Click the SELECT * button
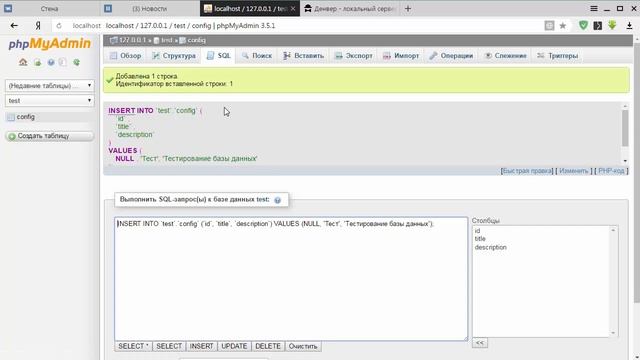The image size is (640, 360). tap(133, 346)
